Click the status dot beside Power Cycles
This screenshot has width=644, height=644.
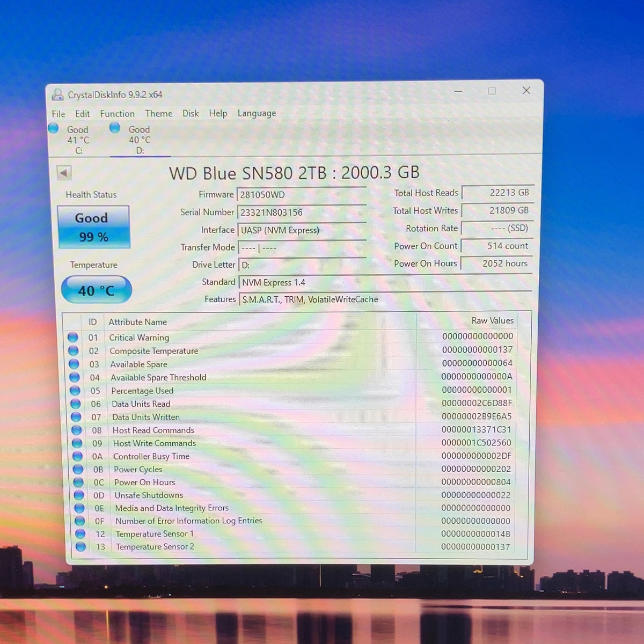pos(78,469)
